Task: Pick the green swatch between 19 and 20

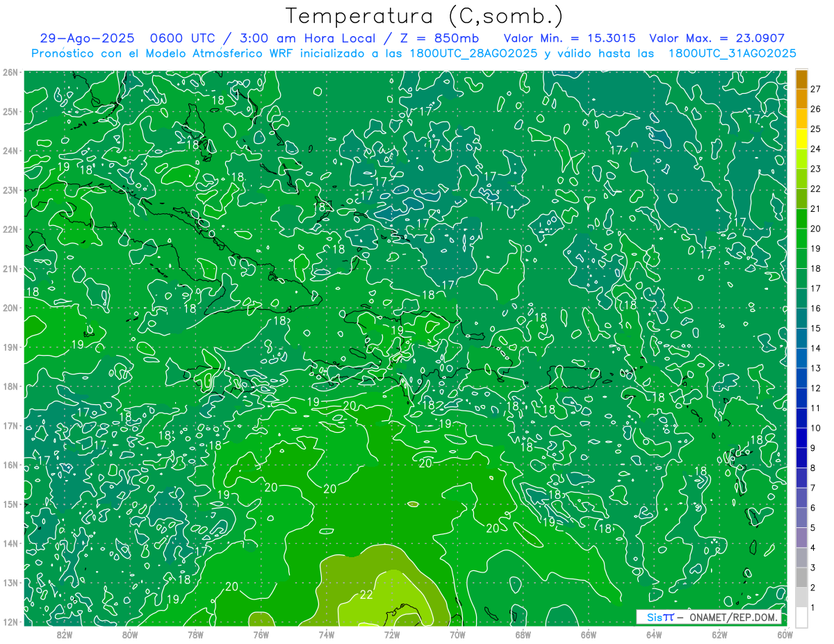Action: (x=801, y=238)
